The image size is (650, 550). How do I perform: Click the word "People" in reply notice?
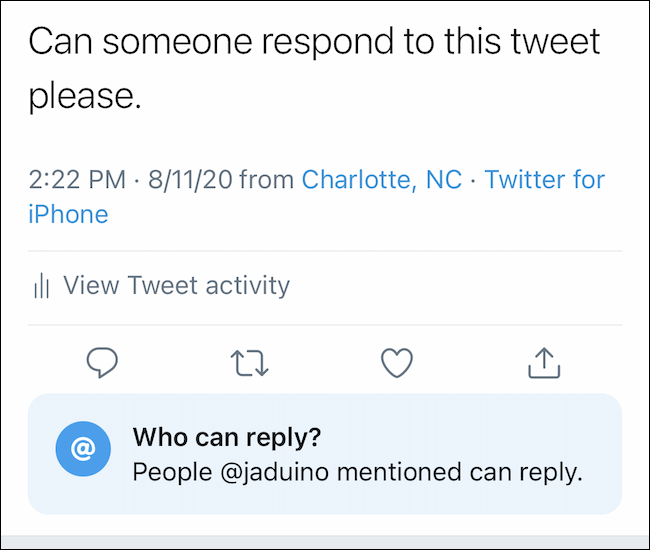pyautogui.click(x=166, y=472)
